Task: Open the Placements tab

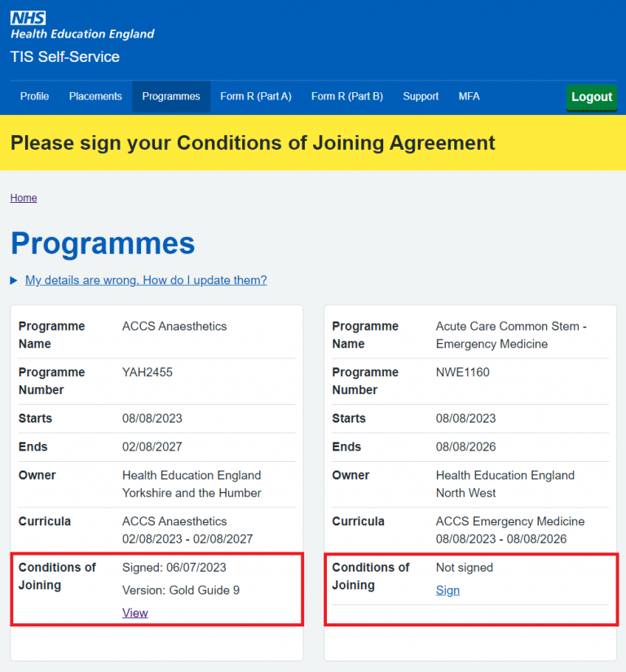Action: pos(95,96)
